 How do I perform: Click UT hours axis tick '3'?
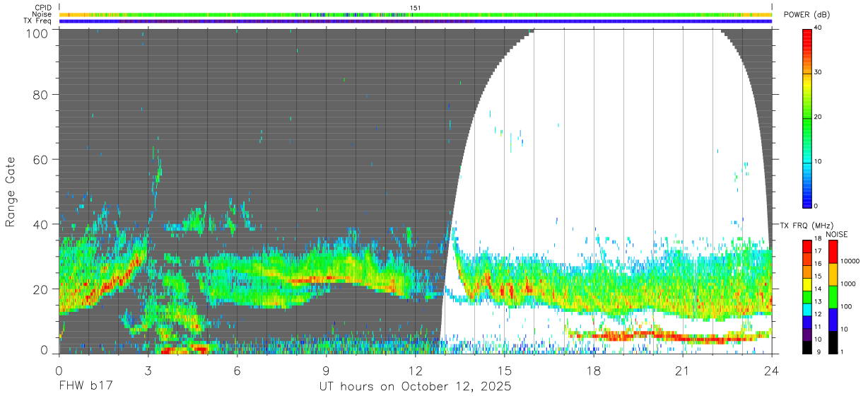(148, 371)
